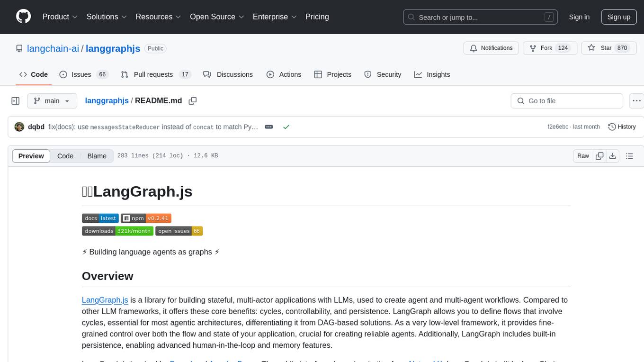
Task: Click the npm v0.2.41 badge
Action: pyautogui.click(x=146, y=218)
